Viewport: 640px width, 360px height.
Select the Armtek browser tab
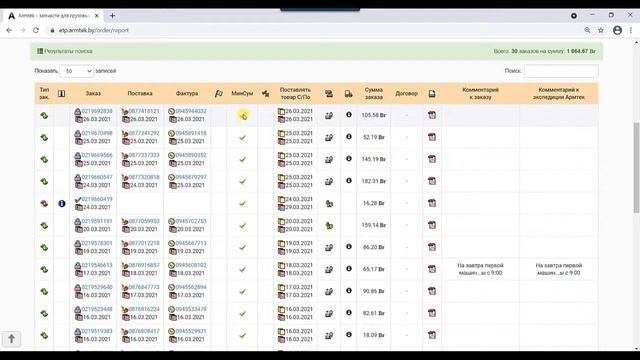click(54, 16)
